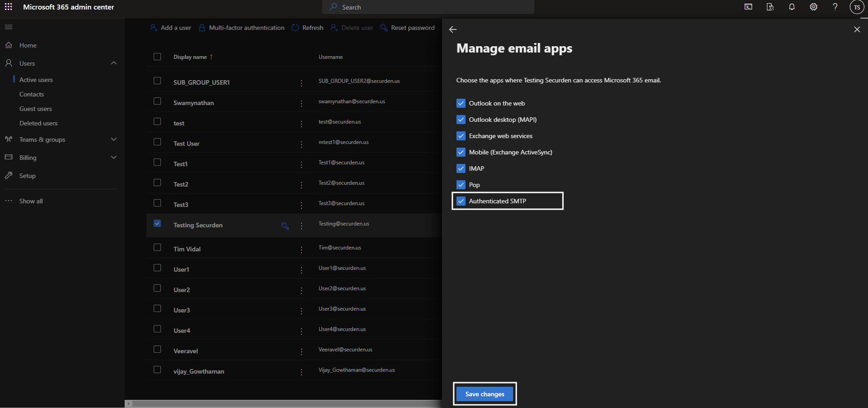Open the TS account avatar
This screenshot has width=868, height=408.
tap(857, 7)
